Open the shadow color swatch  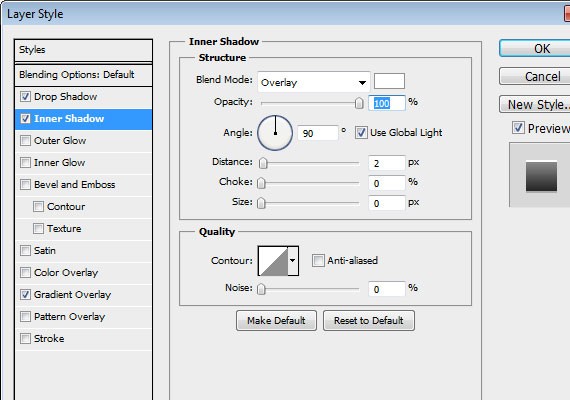(389, 81)
